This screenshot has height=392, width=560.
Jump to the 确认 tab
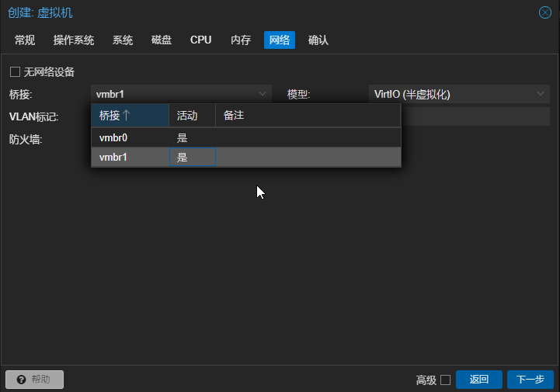click(x=318, y=40)
